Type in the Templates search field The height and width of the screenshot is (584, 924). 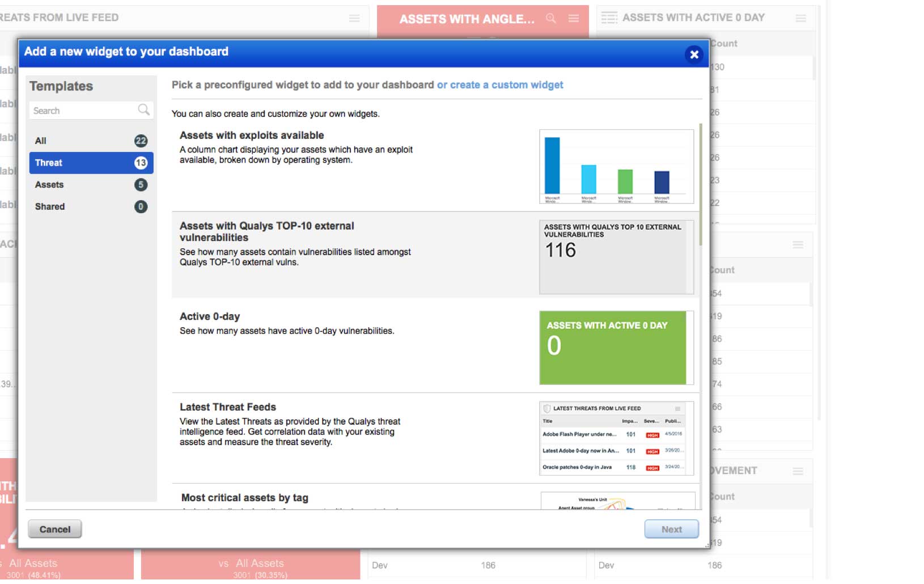tap(82, 111)
